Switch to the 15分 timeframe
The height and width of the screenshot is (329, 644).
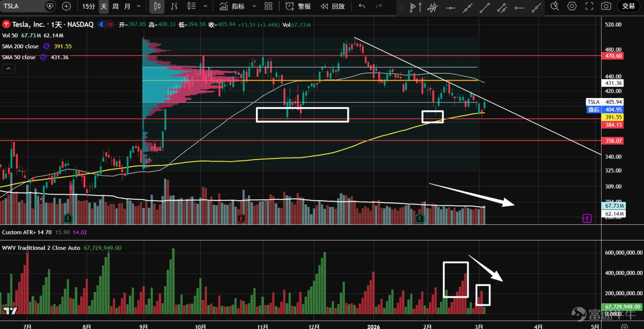pyautogui.click(x=89, y=6)
